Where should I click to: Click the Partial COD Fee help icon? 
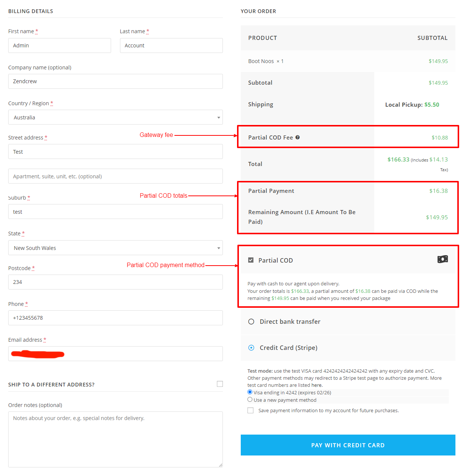point(297,137)
